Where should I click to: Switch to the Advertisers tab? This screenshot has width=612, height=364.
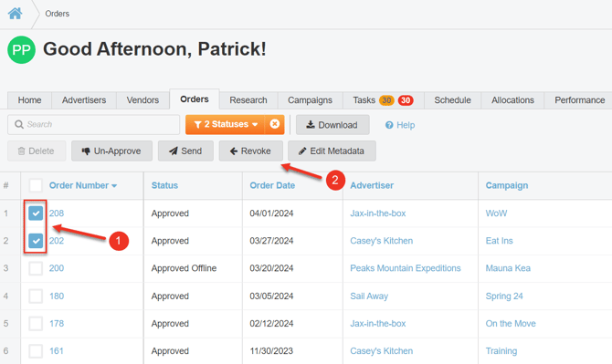(84, 100)
